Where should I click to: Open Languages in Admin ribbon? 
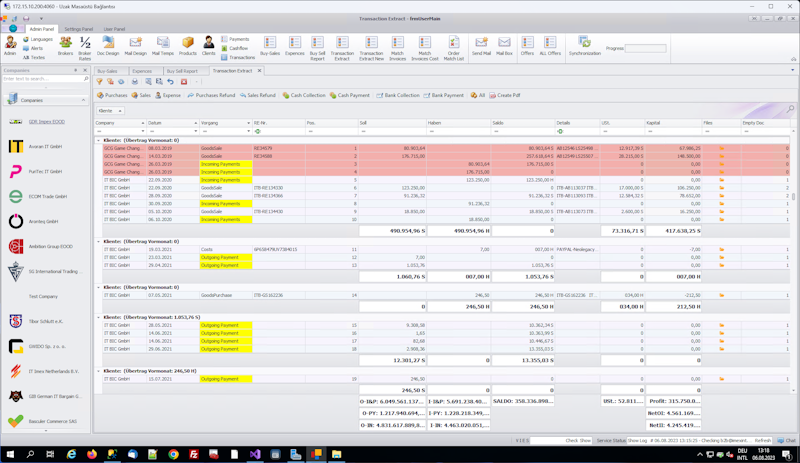[x=38, y=39]
